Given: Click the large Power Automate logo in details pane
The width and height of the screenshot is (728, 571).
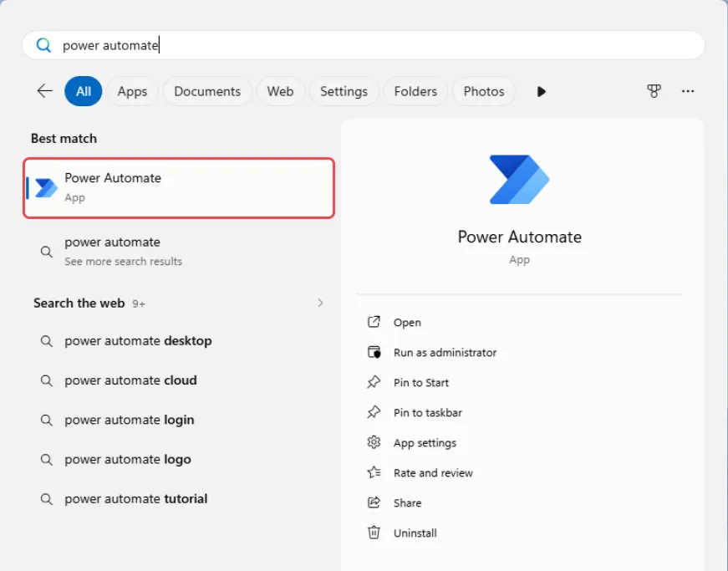Looking at the screenshot, I should coord(519,179).
